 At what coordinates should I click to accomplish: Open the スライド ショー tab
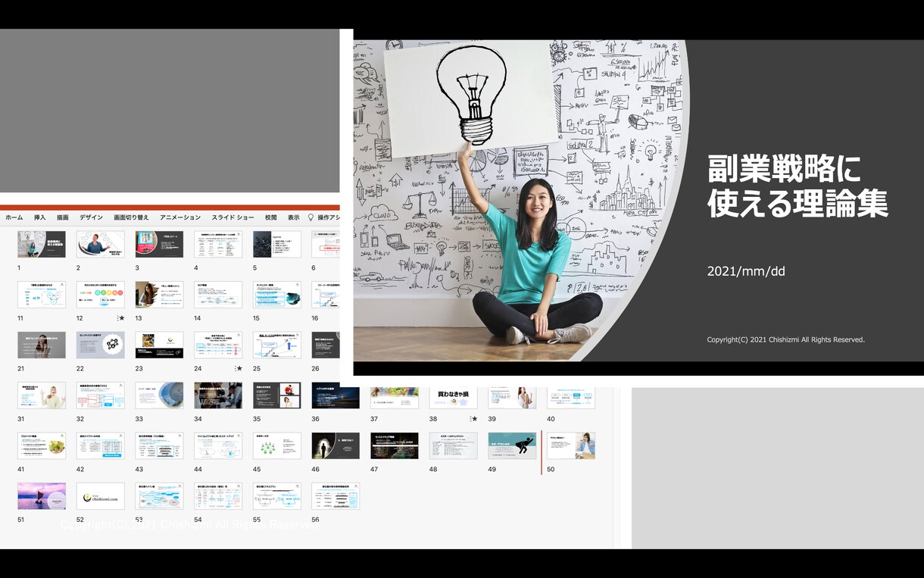point(233,217)
